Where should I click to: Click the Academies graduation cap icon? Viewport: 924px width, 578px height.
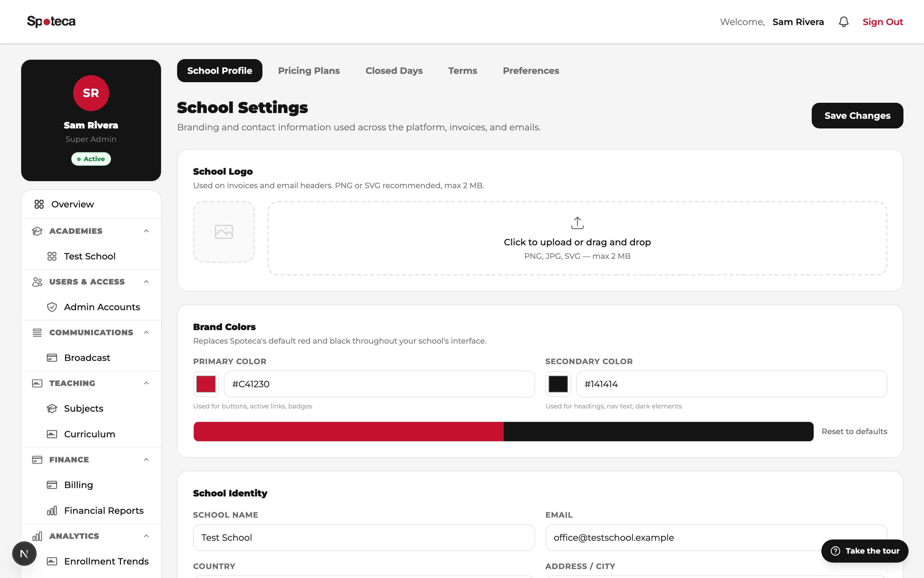pyautogui.click(x=37, y=231)
